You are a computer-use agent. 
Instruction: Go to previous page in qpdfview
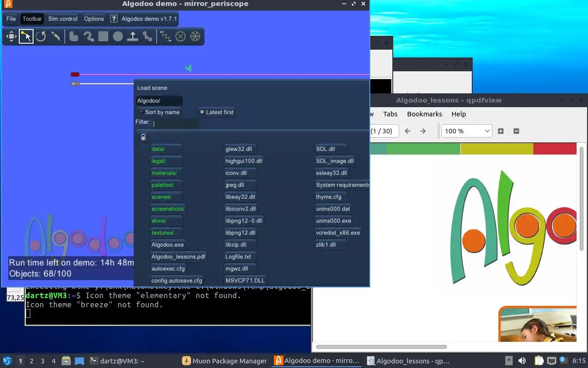coord(407,131)
